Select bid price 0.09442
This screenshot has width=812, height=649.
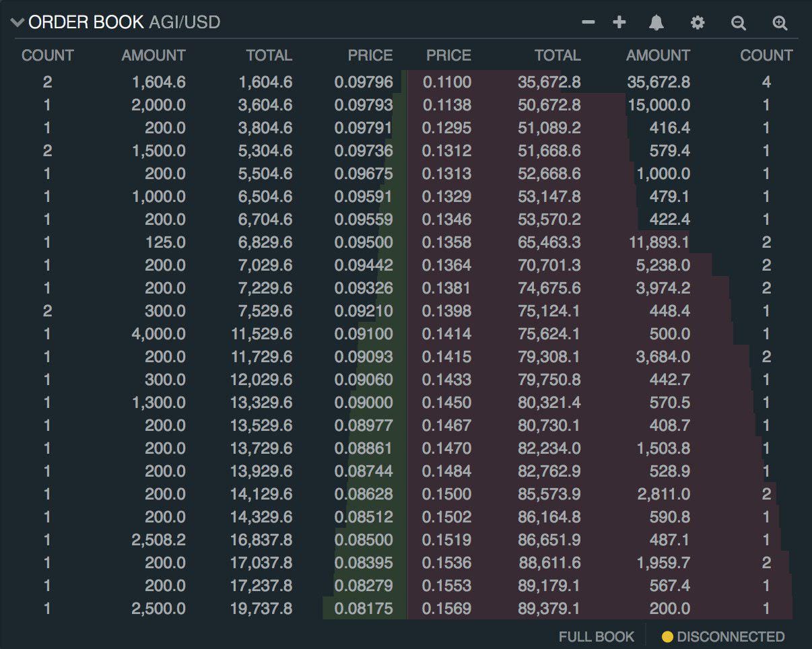pos(364,265)
